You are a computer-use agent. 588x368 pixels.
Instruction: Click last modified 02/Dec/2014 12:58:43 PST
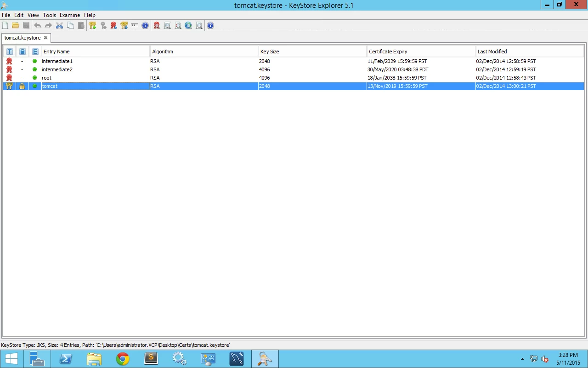tap(506, 78)
